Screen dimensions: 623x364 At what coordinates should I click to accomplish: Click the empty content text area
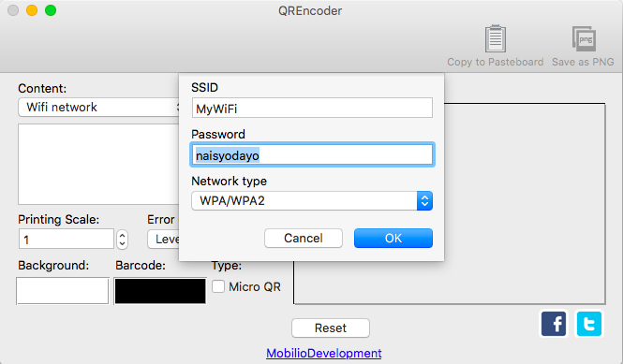pyautogui.click(x=98, y=165)
